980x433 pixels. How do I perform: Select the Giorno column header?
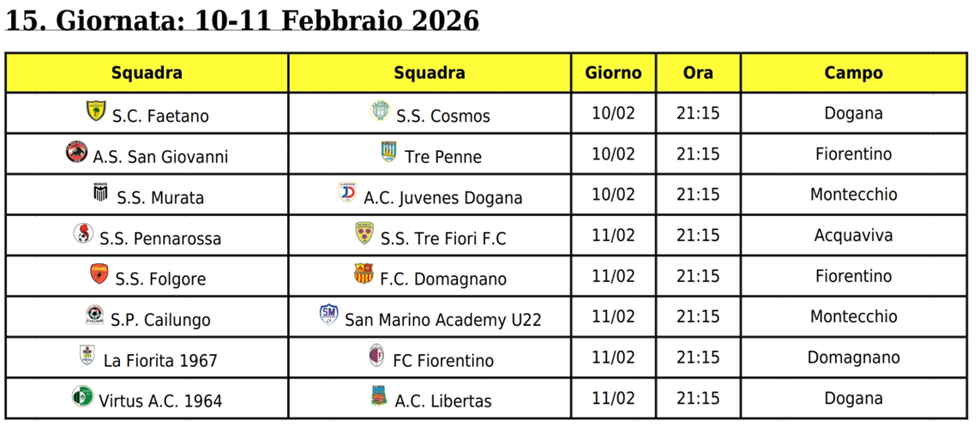613,73
